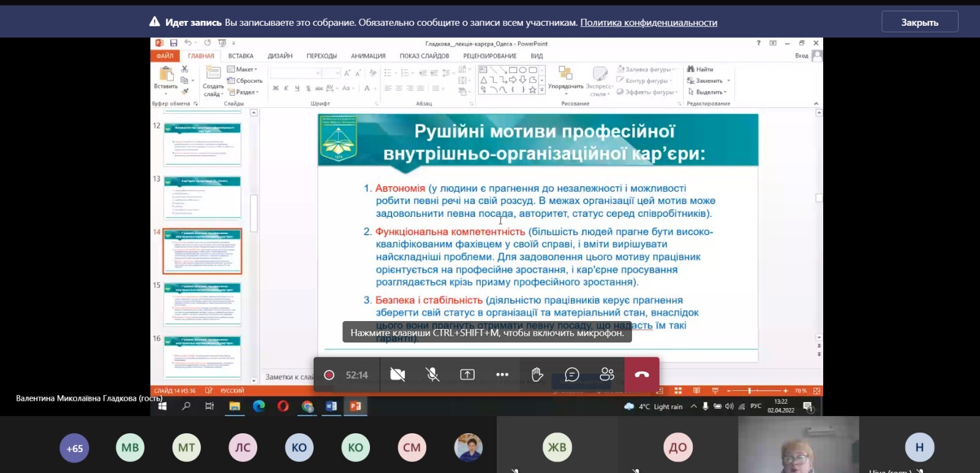980x473 pixels.
Task: Open the ДИЗАЙН ribbon tab
Action: (280, 56)
